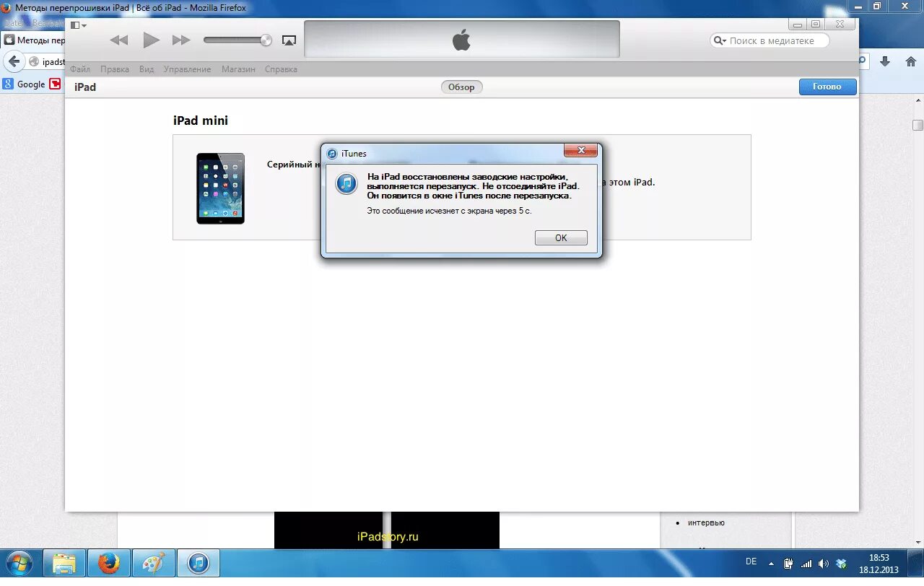Click the power plug tray icon
The image size is (924, 586).
click(789, 564)
